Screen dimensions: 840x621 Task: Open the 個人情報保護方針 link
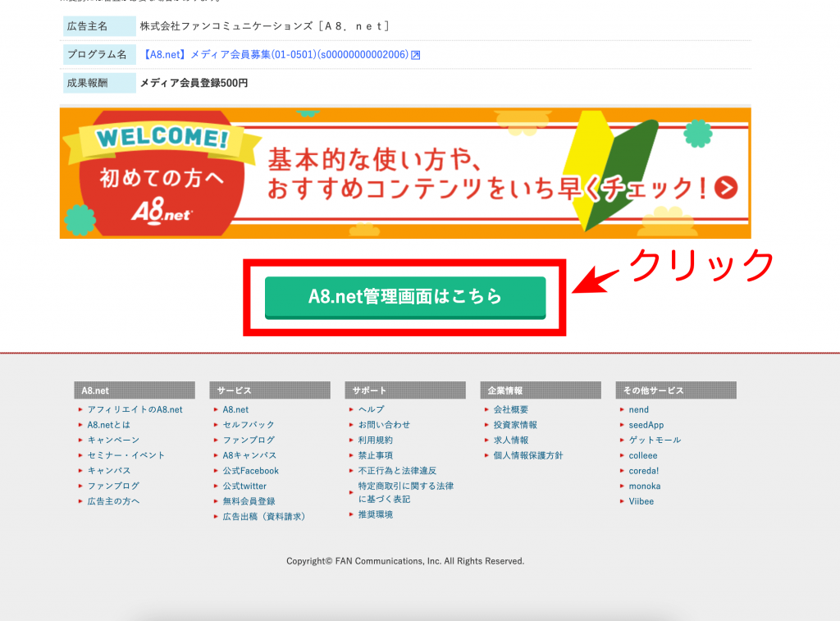tap(527, 455)
